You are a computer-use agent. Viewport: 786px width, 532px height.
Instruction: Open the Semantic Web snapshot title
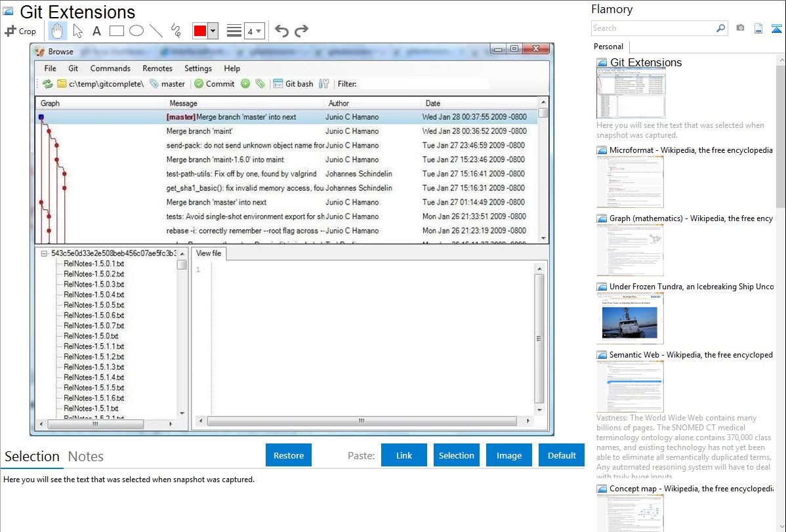click(x=691, y=355)
